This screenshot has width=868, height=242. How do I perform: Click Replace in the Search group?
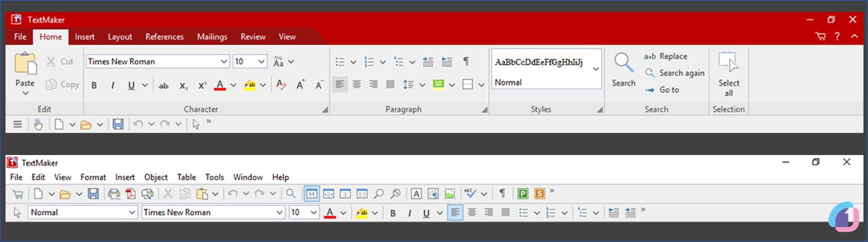[x=665, y=56]
